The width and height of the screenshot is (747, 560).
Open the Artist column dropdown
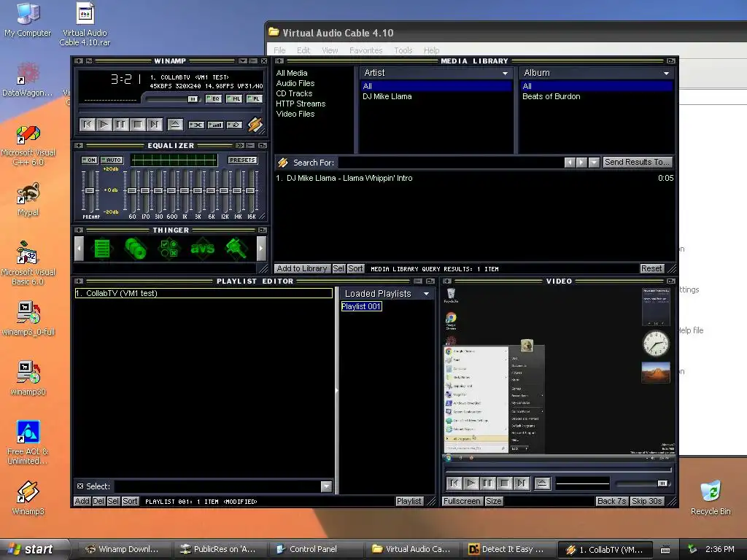[505, 74]
